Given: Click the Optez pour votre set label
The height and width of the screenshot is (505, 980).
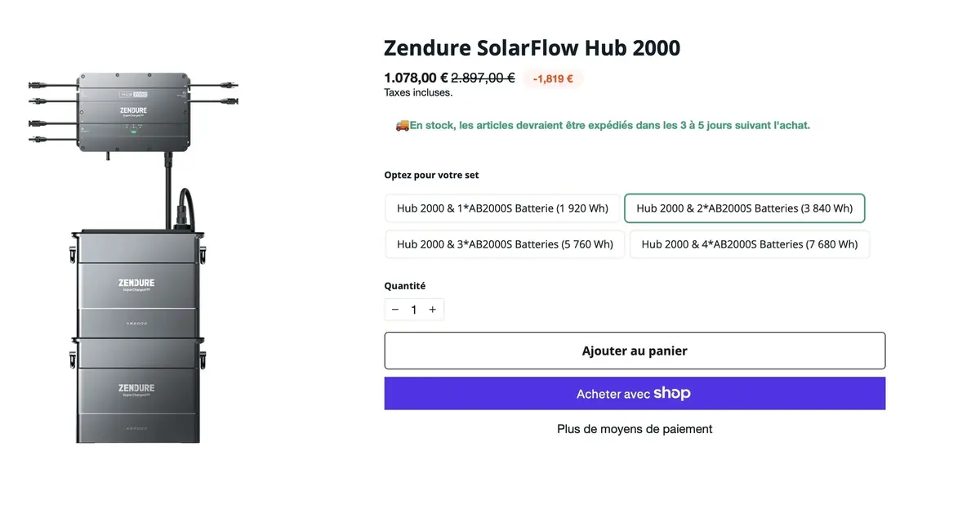Looking at the screenshot, I should point(431,175).
